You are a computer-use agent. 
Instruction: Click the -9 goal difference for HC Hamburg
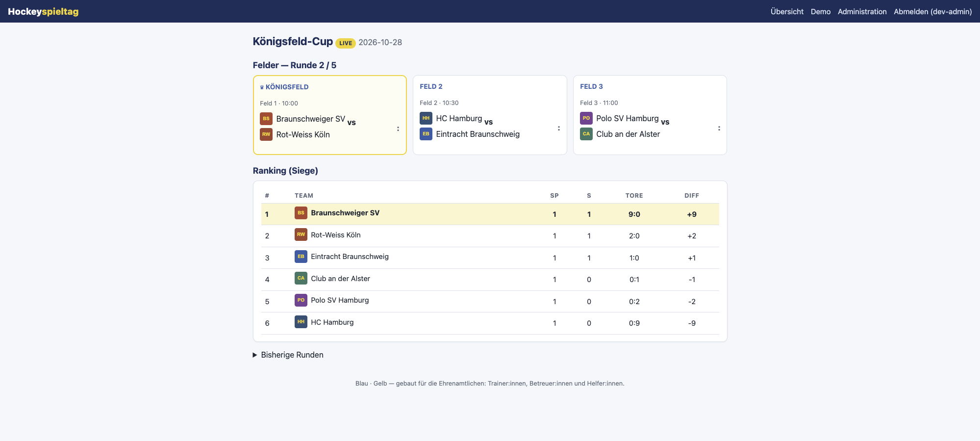[x=692, y=323]
